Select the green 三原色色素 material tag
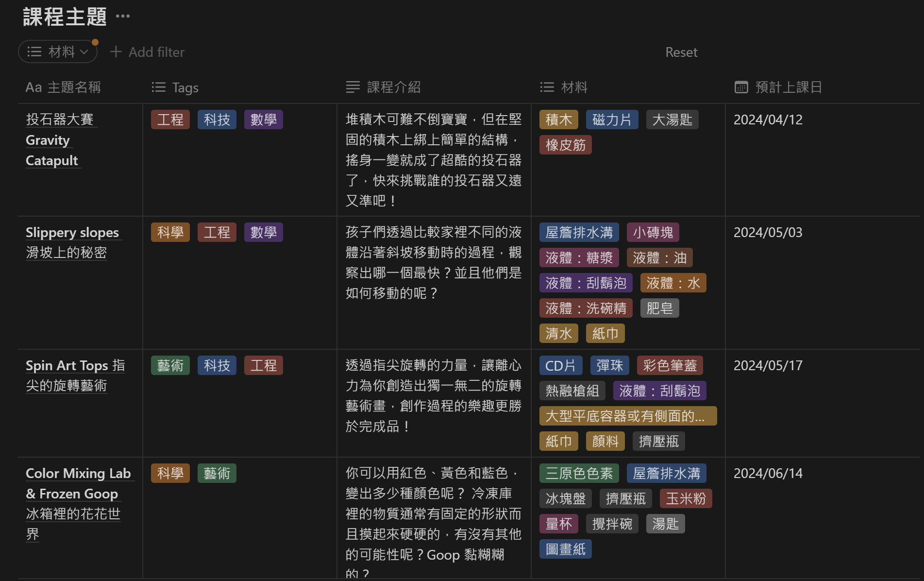Screen dimensions: 924x581 (x=579, y=473)
